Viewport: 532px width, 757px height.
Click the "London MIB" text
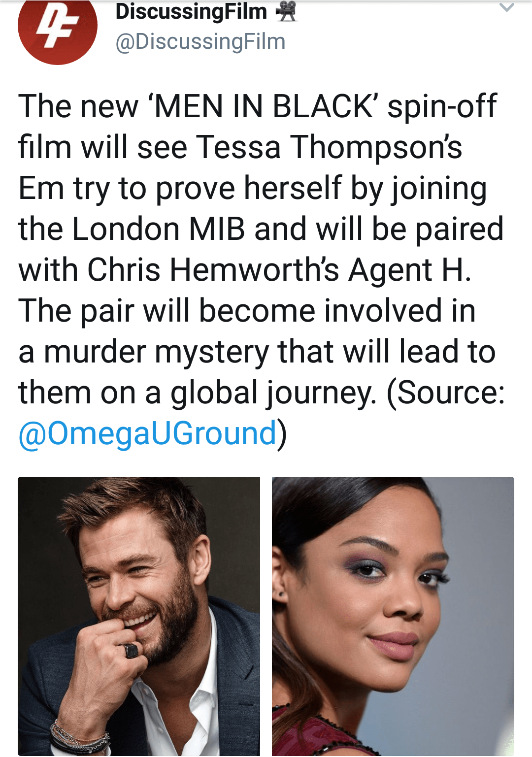159,229
